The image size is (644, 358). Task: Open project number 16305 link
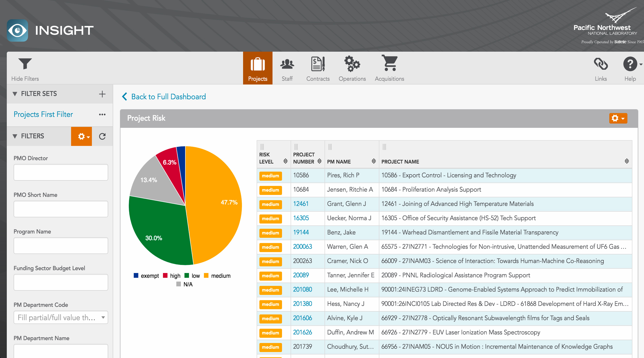pos(301,218)
